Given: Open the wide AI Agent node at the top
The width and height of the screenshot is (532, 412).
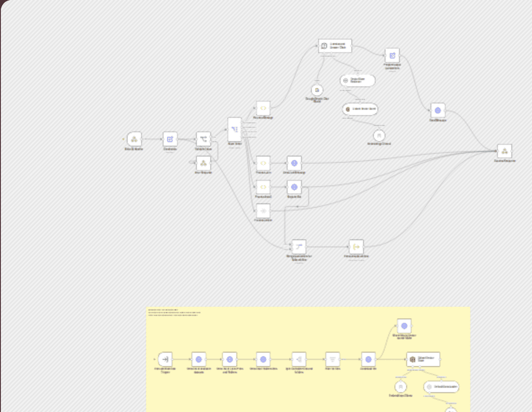Looking at the screenshot, I should 335,46.
